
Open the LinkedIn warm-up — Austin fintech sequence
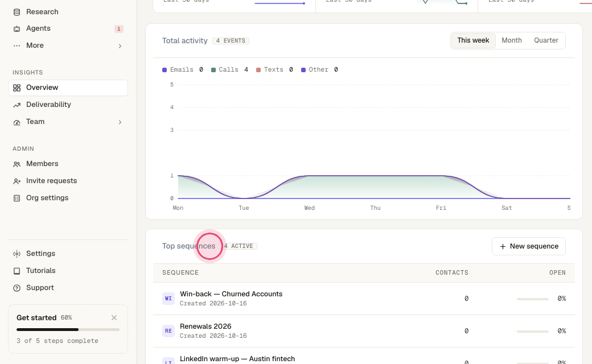(237, 359)
